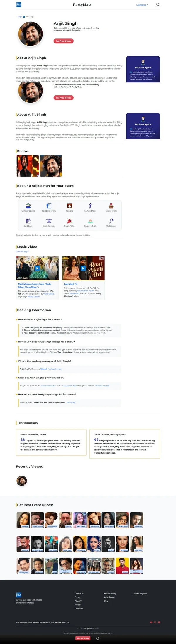Click the Private Parties popper icon
Image resolution: width=176 pixels, height=644 pixels.
(x=70, y=221)
